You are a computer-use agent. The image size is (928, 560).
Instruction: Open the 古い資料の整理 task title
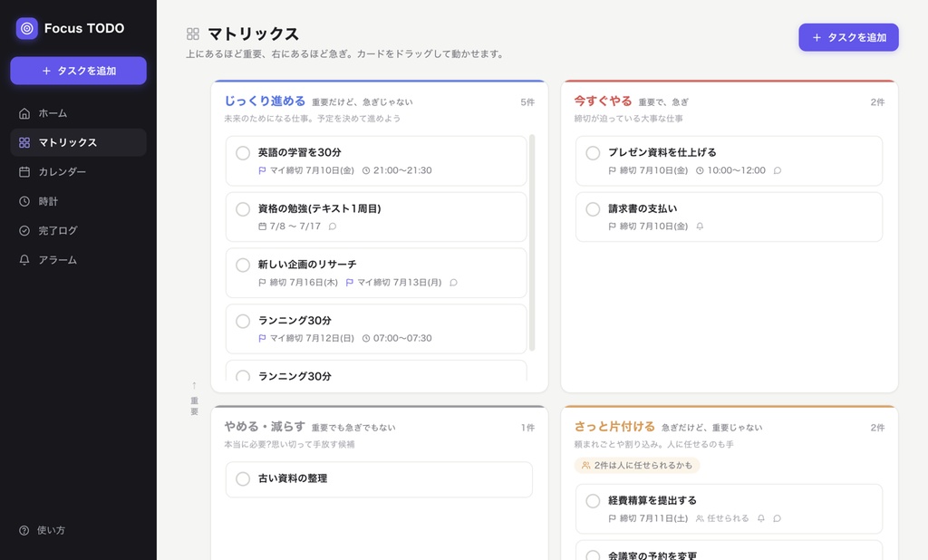pyautogui.click(x=293, y=479)
